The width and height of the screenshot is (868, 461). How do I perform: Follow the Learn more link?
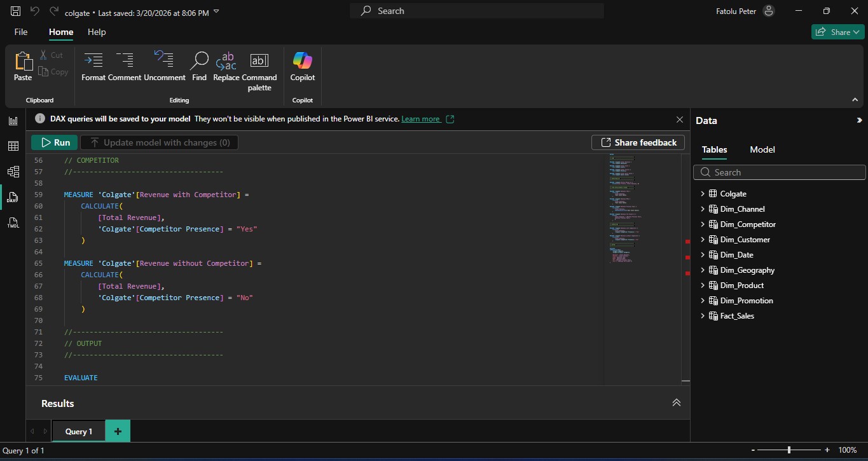click(421, 119)
